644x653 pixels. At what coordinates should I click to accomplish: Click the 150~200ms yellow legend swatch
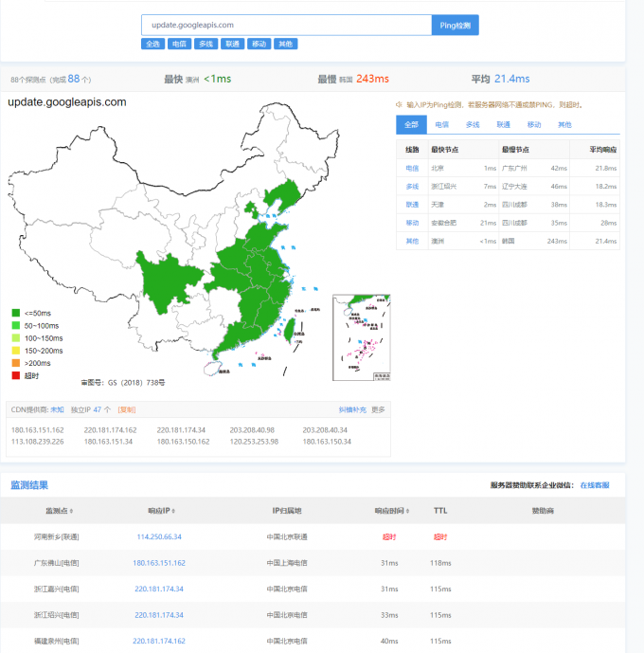point(16,351)
